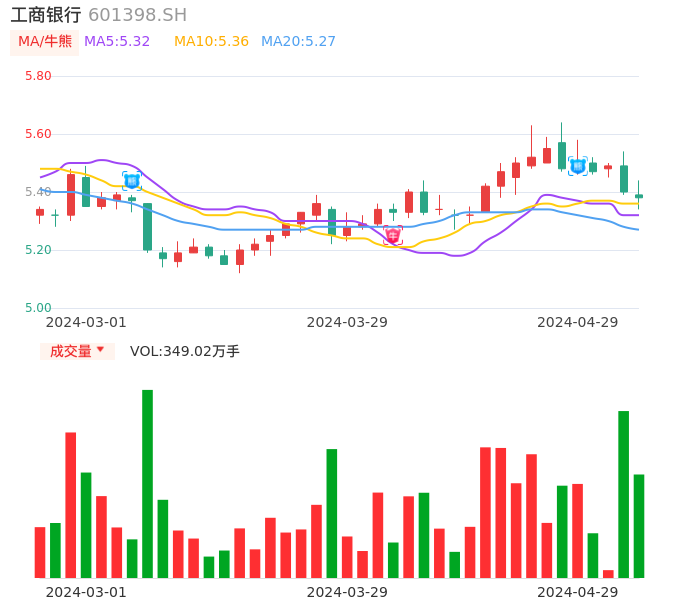Click the 2024-04-29 date label under volume chart
The height and width of the screenshot is (606, 686).
click(577, 592)
